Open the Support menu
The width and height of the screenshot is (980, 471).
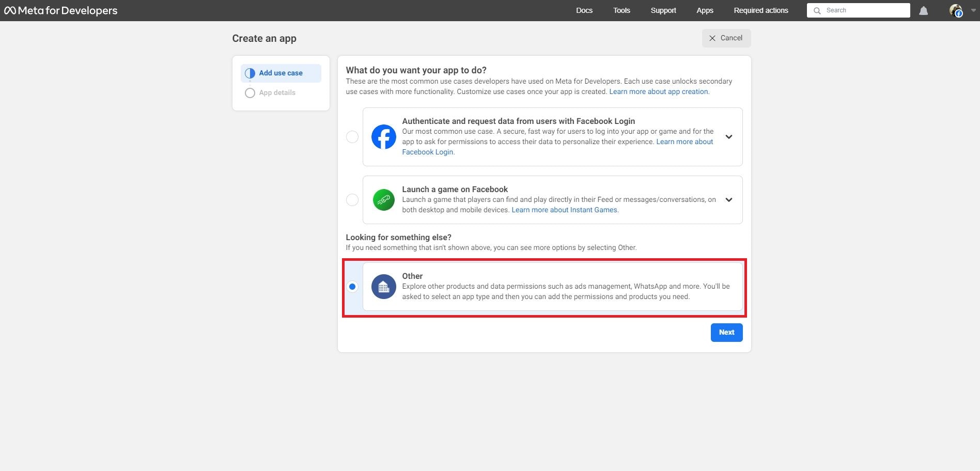click(663, 10)
